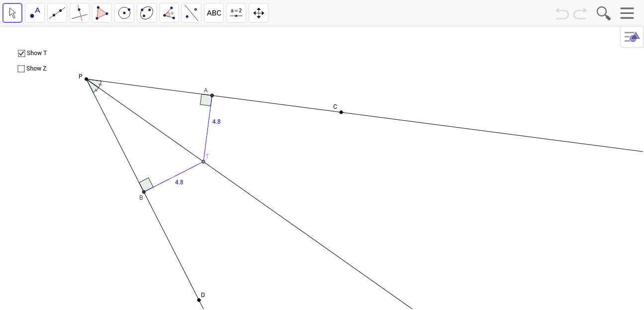This screenshot has height=310, width=644.
Task: Open the style bar toggle button
Action: click(x=632, y=37)
